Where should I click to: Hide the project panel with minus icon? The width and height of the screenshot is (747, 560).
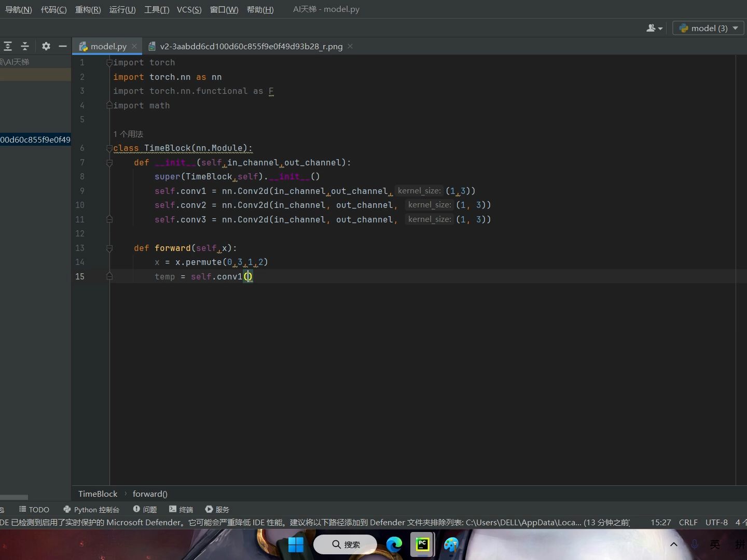63,46
